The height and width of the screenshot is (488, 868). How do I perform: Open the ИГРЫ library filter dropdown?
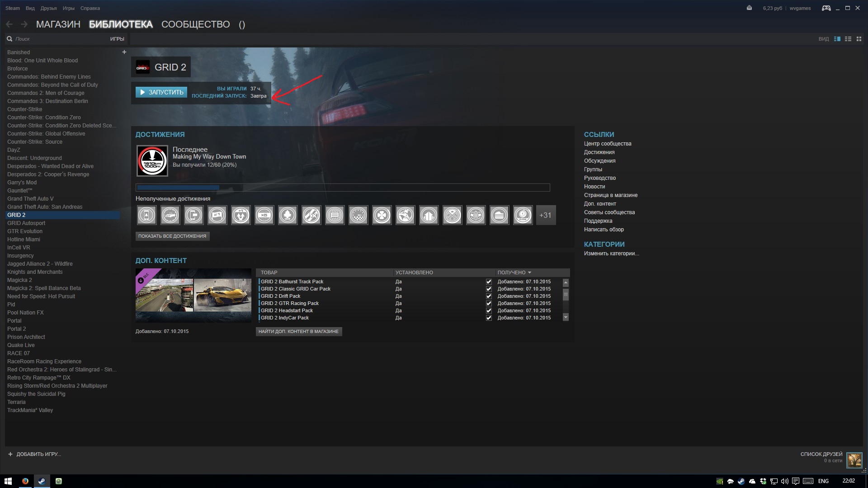pos(117,39)
